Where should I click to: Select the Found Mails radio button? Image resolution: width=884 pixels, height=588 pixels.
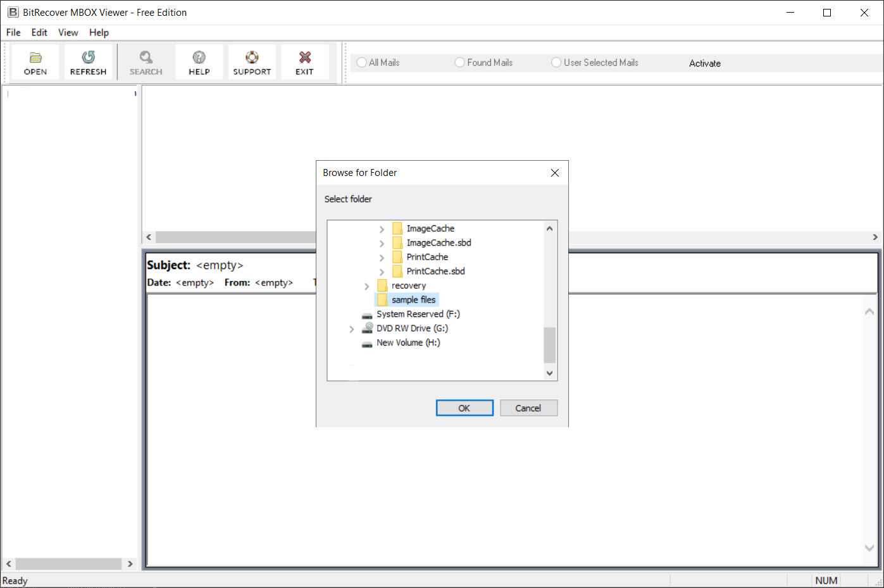[x=460, y=62]
